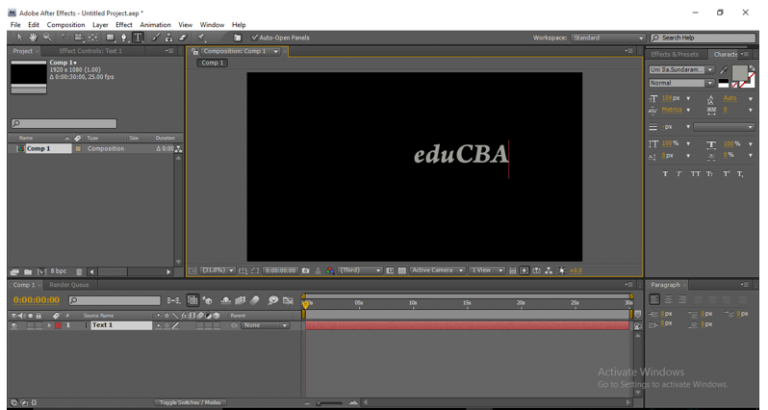Open the Composition menu

click(x=66, y=24)
